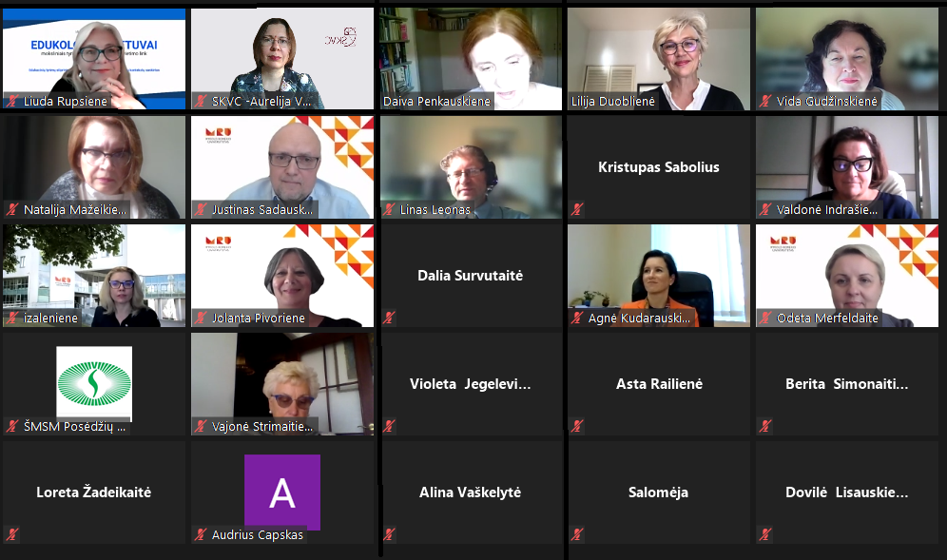This screenshot has height=560, width=947.
Task: Select Vajonė Strimaitienė's video tile
Action: tap(282, 383)
